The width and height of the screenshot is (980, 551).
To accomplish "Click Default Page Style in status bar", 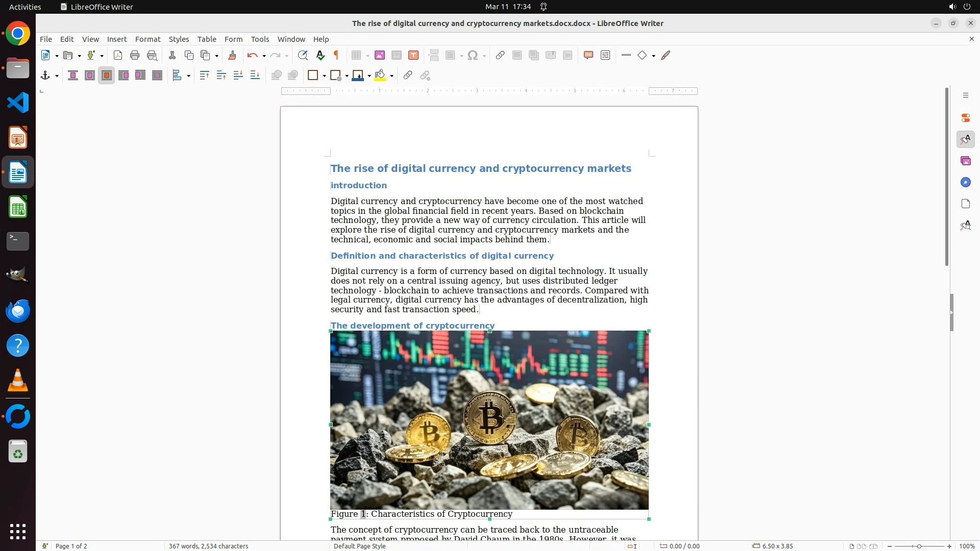I will (x=359, y=546).
